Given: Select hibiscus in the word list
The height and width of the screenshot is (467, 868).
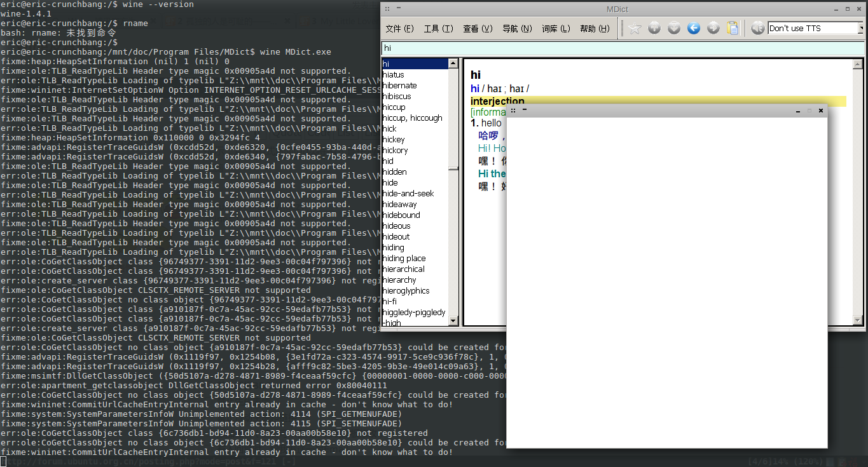Looking at the screenshot, I should click(397, 96).
